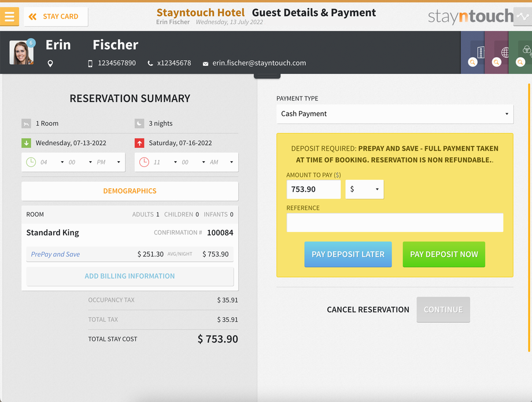Screen dimensions: 532x402
Task: Click the PrePay and Save rate link
Action: click(x=56, y=254)
